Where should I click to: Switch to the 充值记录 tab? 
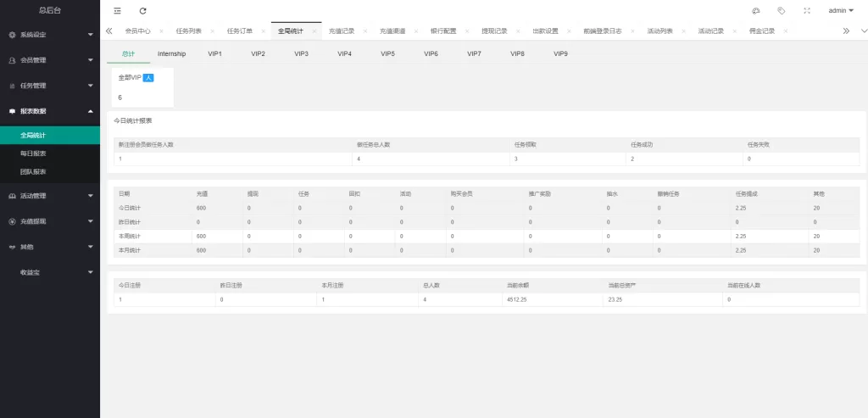342,31
